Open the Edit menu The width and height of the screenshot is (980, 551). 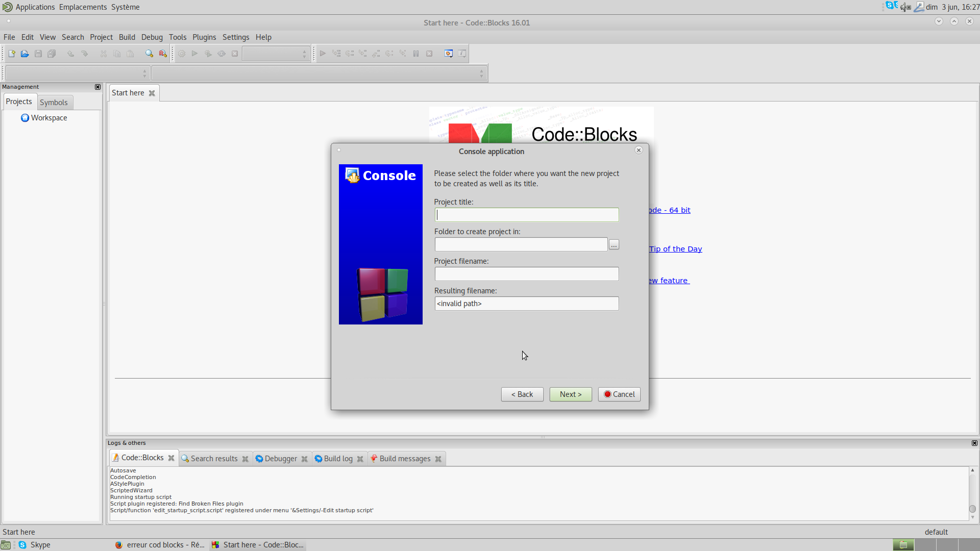click(28, 37)
